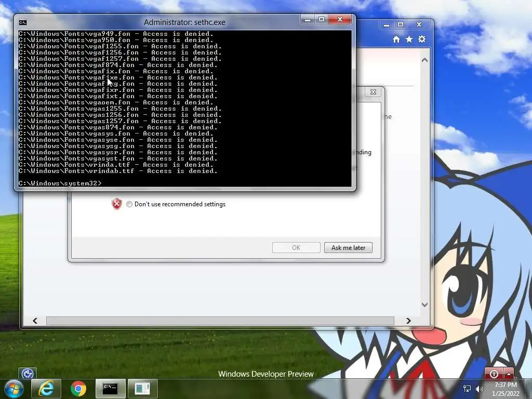532x399 pixels.
Task: Click the line listing vgafixt.fon
Action: pyautogui.click(x=118, y=96)
